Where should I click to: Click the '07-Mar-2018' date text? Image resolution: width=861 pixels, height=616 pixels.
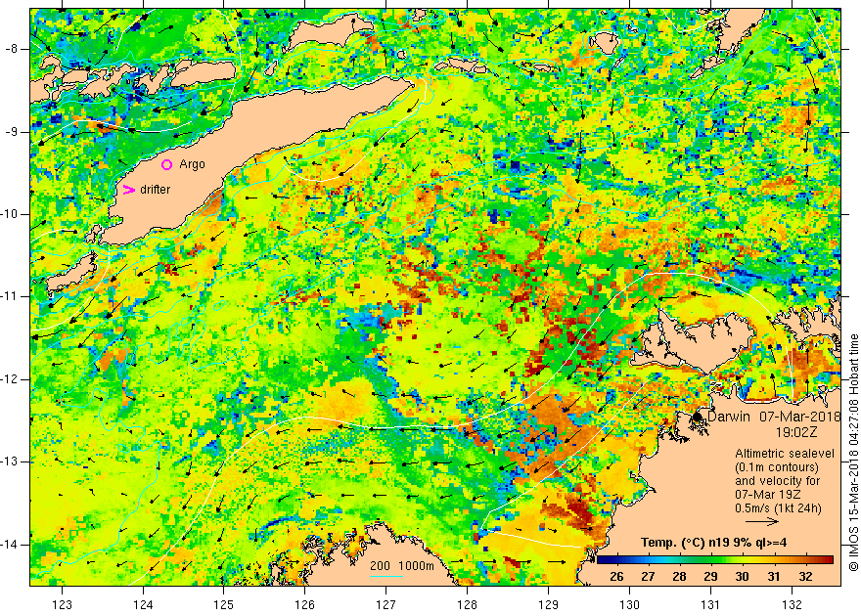click(800, 417)
